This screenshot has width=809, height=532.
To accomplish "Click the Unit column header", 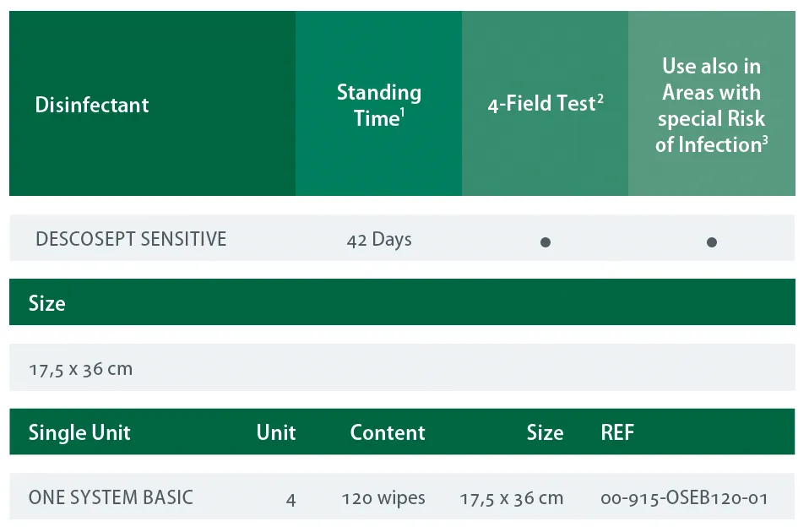I will click(276, 432).
